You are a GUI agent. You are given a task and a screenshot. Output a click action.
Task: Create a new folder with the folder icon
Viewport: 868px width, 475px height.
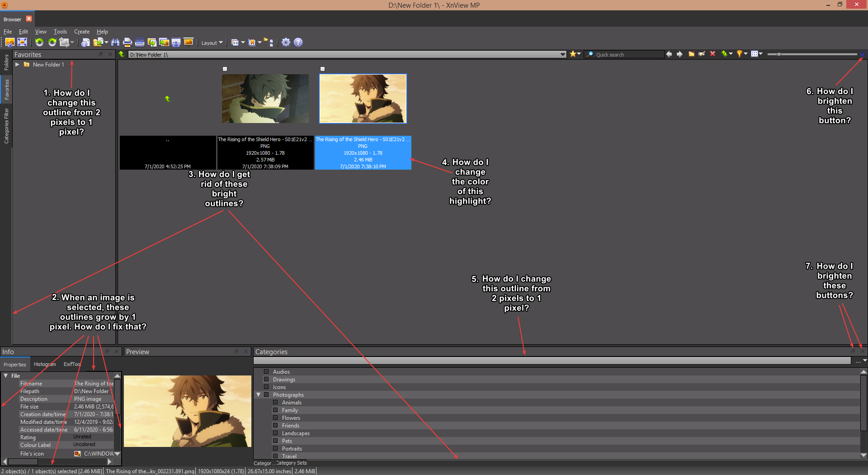click(691, 54)
